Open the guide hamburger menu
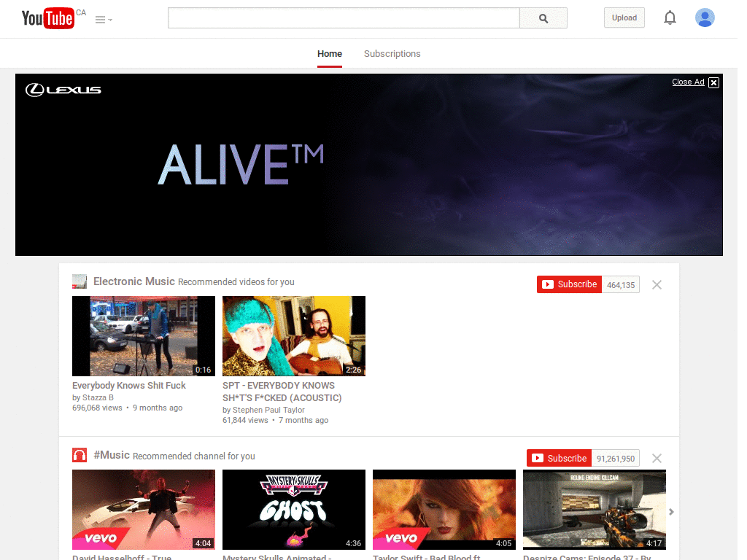 pos(104,20)
